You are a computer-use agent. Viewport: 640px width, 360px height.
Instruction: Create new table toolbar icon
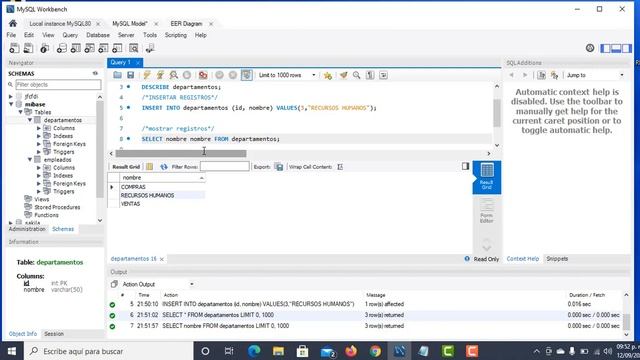tap(76, 48)
